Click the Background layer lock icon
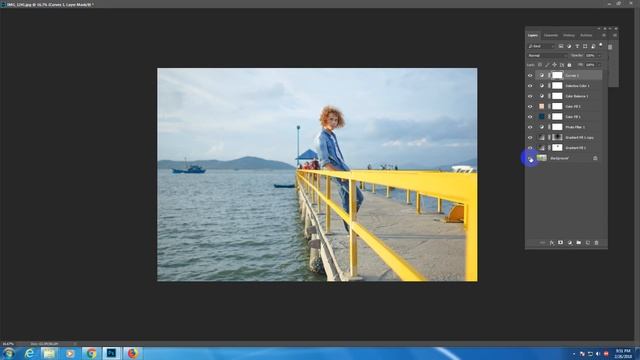The width and height of the screenshot is (640, 360). point(595,158)
